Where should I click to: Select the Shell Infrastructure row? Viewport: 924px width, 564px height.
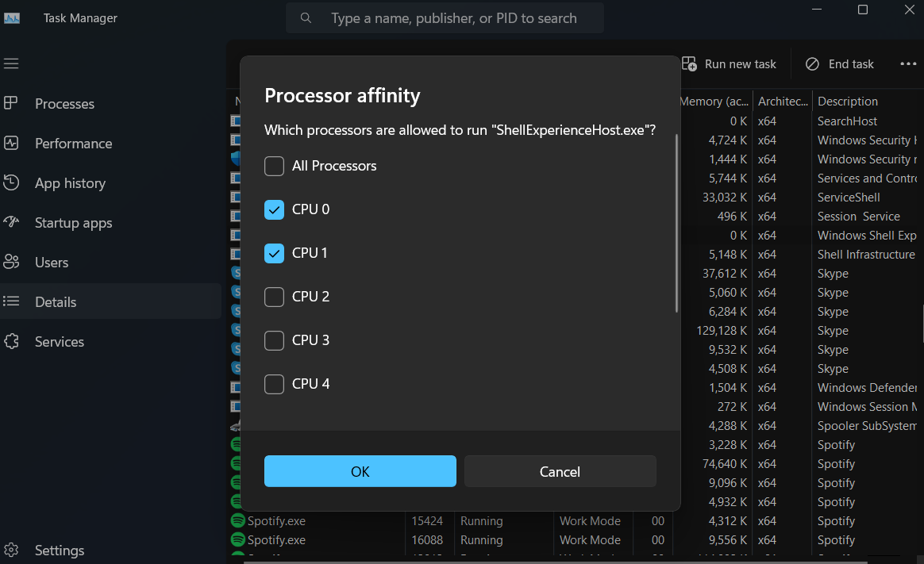tap(866, 255)
